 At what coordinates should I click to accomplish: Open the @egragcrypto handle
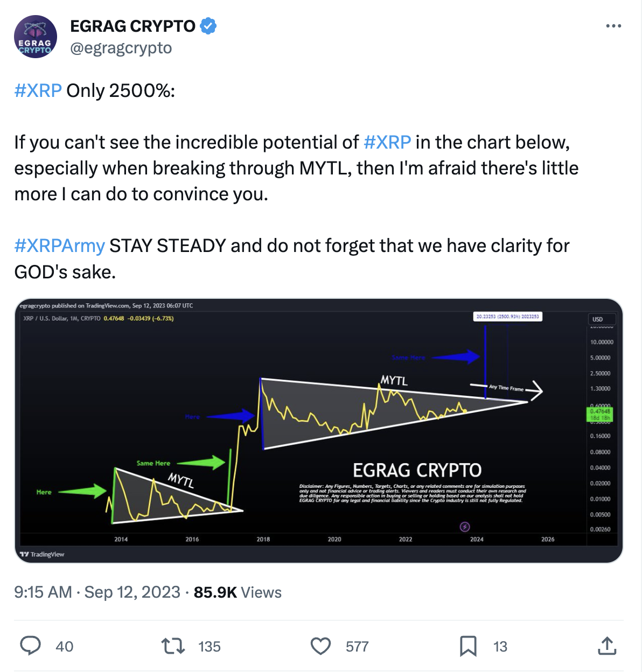pos(121,48)
